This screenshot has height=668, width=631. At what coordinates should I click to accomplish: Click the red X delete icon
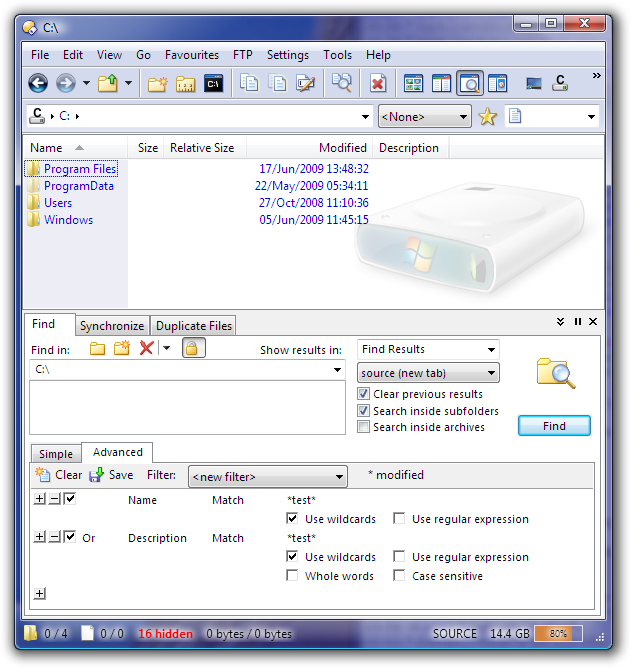point(378,84)
